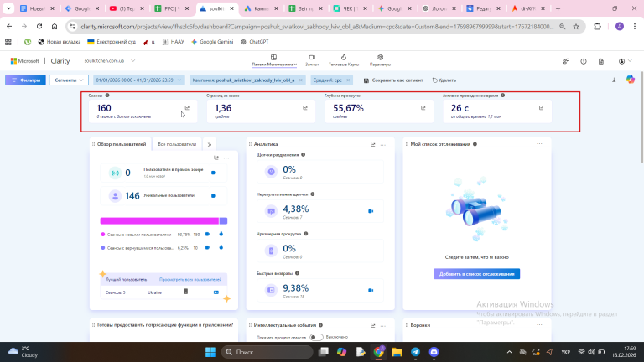Viewport: 644px width, 362px height.
Task: Select the All users tab
Action: pyautogui.click(x=177, y=144)
